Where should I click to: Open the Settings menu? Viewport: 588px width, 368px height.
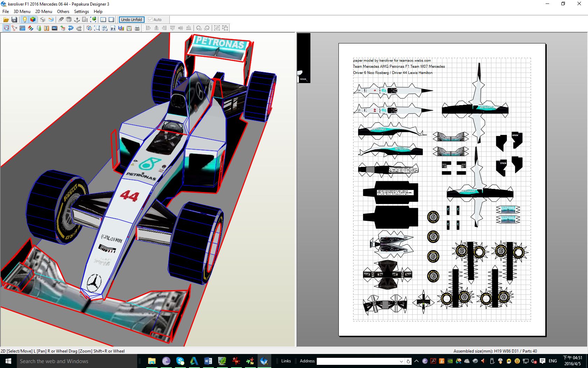pos(81,12)
